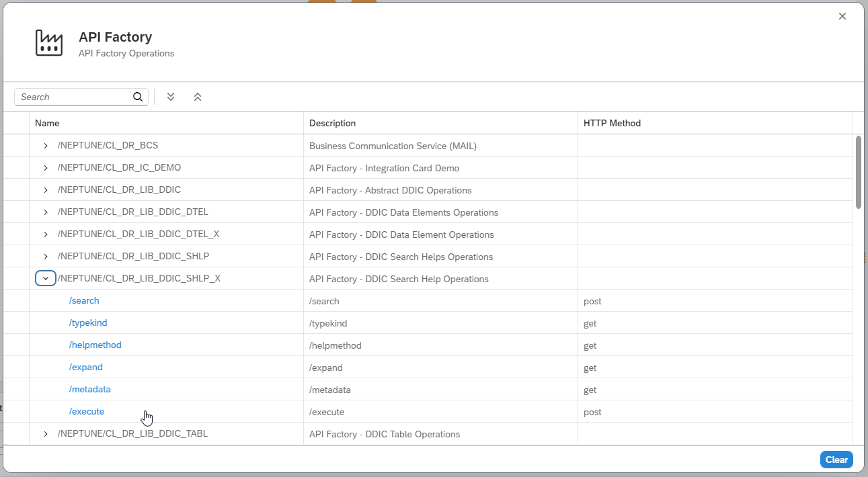Click the HTTP Method column header

[612, 123]
